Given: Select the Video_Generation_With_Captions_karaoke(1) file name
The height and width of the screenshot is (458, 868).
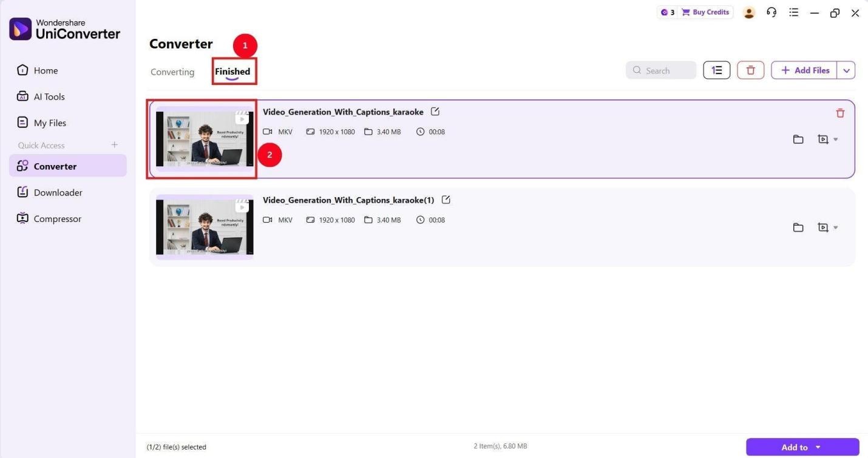Looking at the screenshot, I should pyautogui.click(x=348, y=200).
